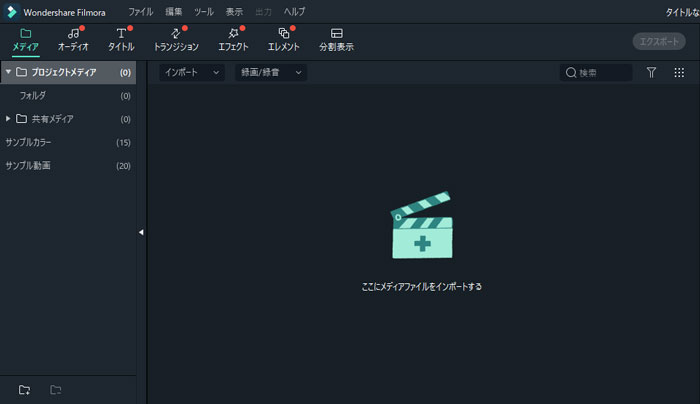
Task: Collapse the left media sidebar panel
Action: pos(141,232)
